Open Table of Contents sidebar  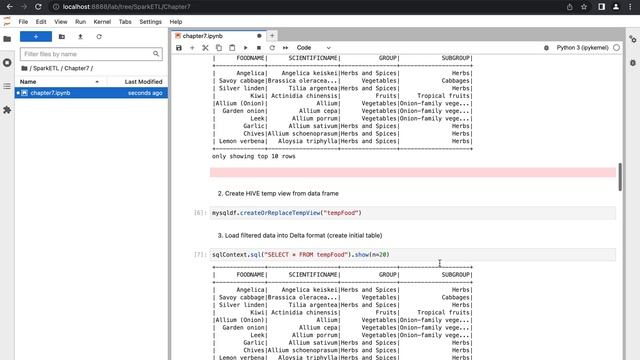[x=7, y=86]
